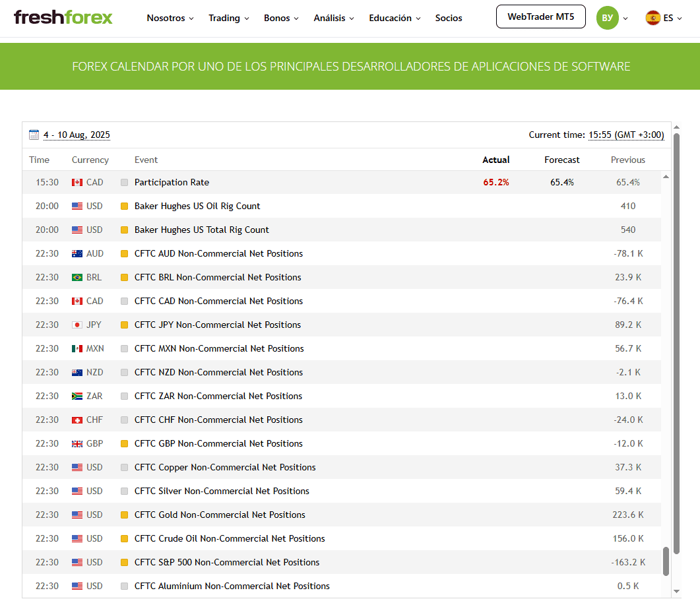The image size is (700, 601).
Task: Expand the Análisis menu
Action: (333, 18)
